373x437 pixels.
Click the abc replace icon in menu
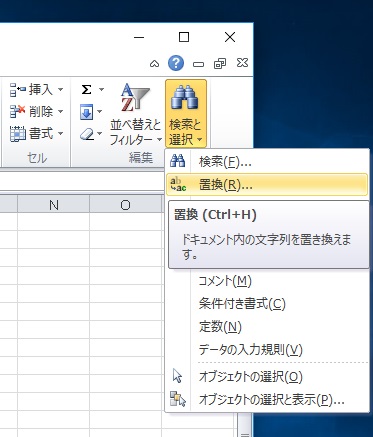point(178,184)
